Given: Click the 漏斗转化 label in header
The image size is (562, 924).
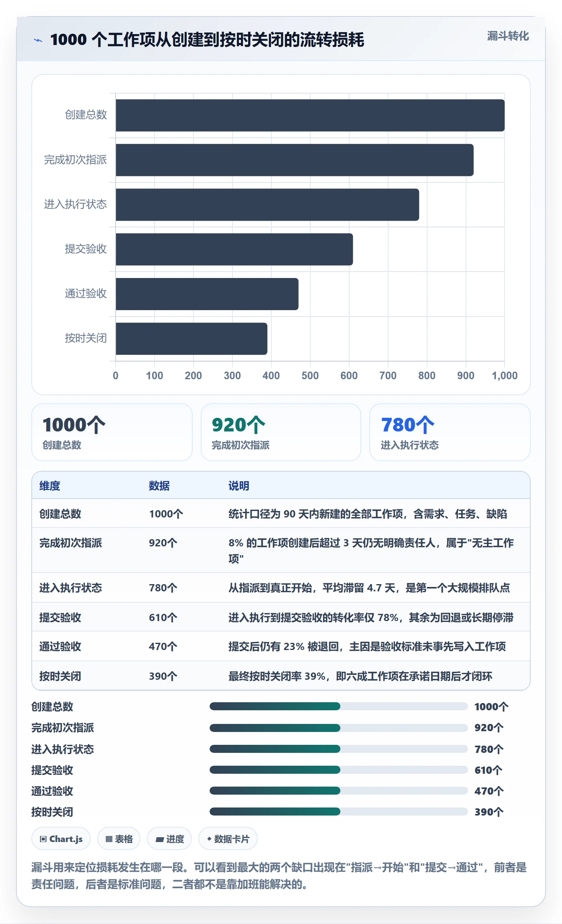Looking at the screenshot, I should tap(508, 36).
